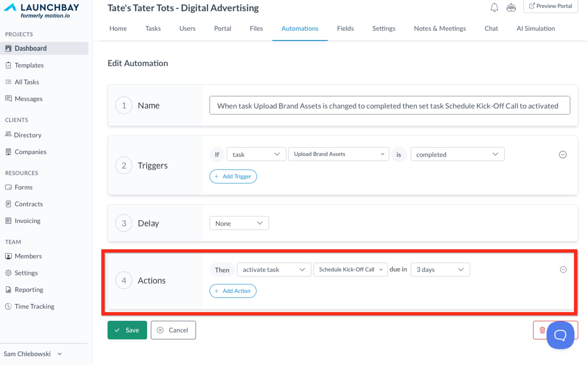Open the activate task action dropdown
The height and width of the screenshot is (365, 588).
[x=274, y=269]
